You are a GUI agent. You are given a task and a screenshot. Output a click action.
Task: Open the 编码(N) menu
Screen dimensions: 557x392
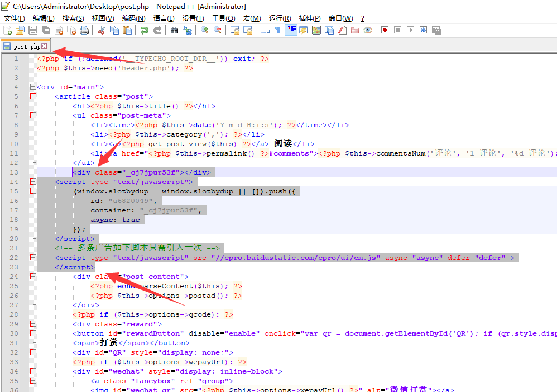(x=133, y=18)
